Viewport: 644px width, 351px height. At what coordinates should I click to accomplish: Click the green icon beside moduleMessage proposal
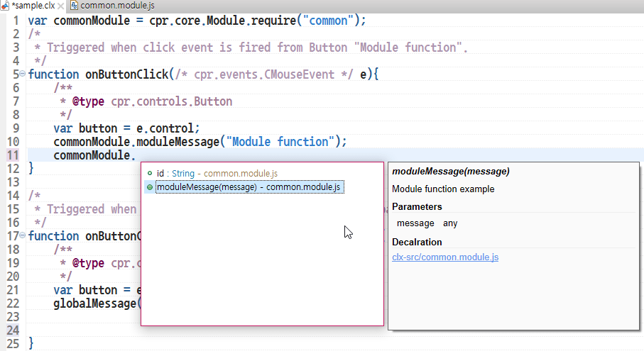[150, 187]
